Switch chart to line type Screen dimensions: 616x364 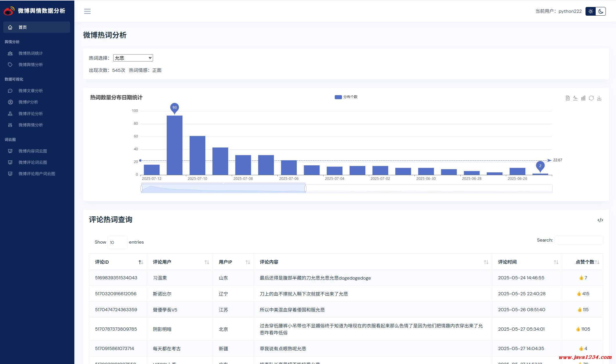[x=575, y=98]
